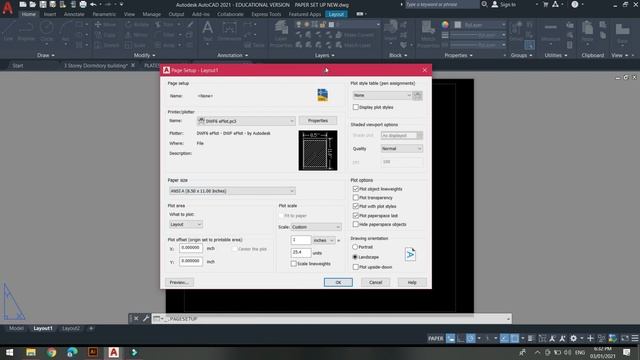This screenshot has height=360, width=640.
Task: Click the plot style table edit icon
Action: click(417, 96)
